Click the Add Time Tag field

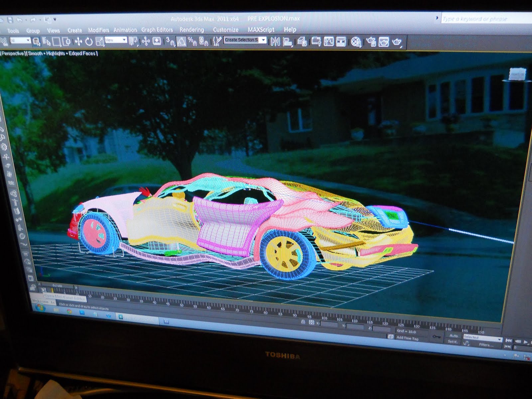pos(407,338)
